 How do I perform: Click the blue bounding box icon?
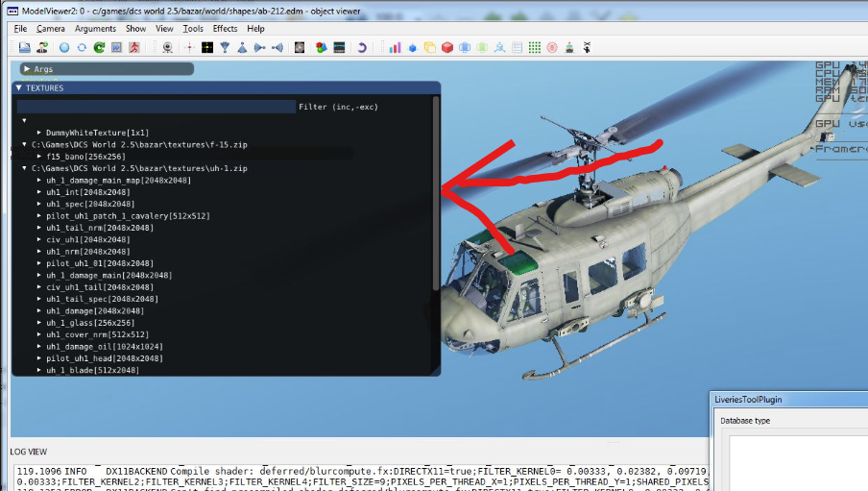465,48
